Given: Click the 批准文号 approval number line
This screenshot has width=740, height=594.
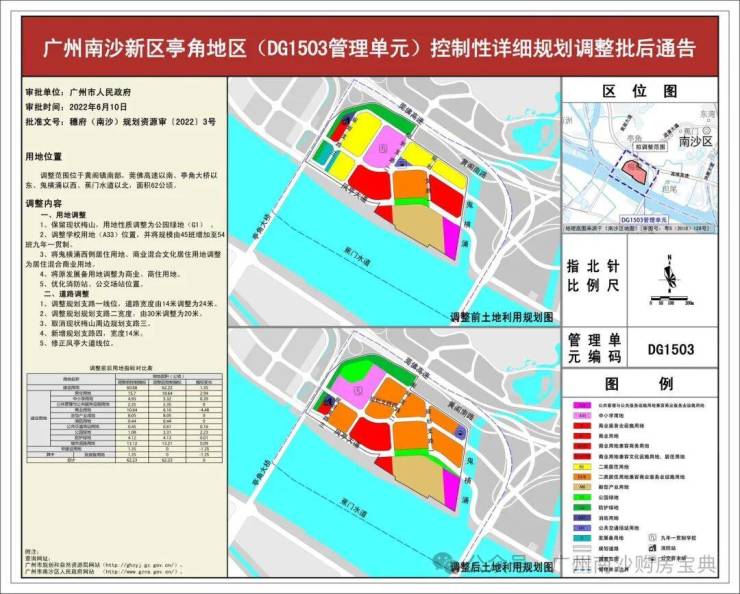Looking at the screenshot, I should [120, 121].
